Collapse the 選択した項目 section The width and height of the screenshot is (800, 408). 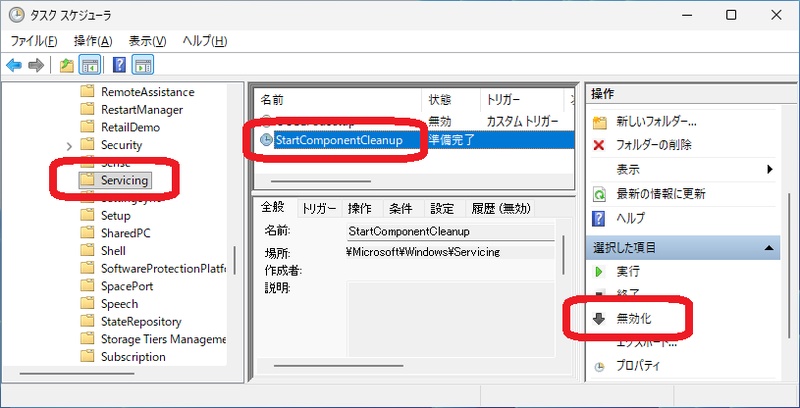[769, 248]
